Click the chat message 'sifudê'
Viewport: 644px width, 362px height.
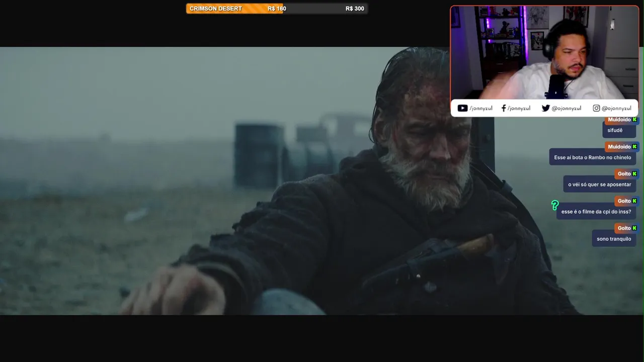(619, 130)
